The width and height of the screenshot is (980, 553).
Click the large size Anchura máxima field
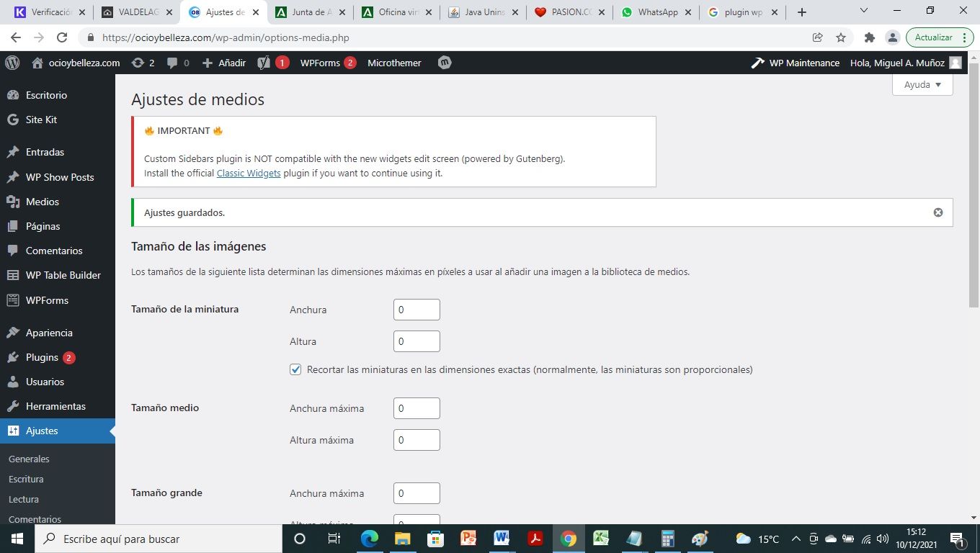(416, 493)
